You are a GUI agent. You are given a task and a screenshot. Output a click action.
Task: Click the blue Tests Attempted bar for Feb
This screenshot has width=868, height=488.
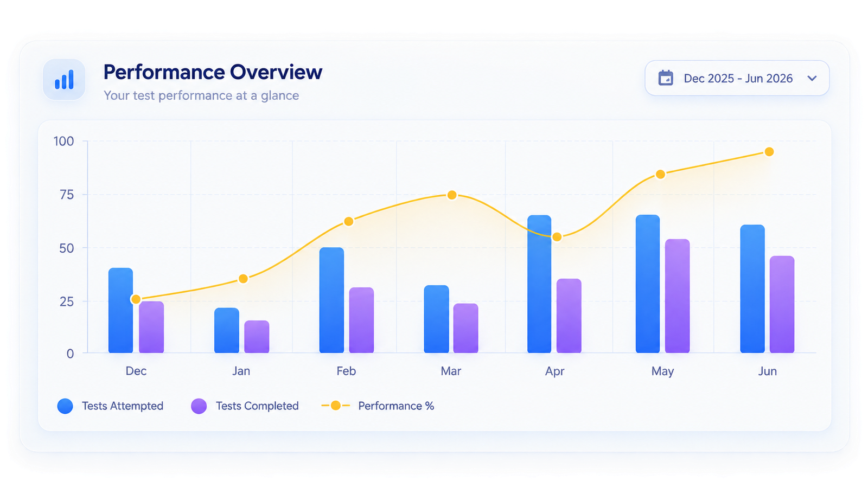click(x=331, y=300)
